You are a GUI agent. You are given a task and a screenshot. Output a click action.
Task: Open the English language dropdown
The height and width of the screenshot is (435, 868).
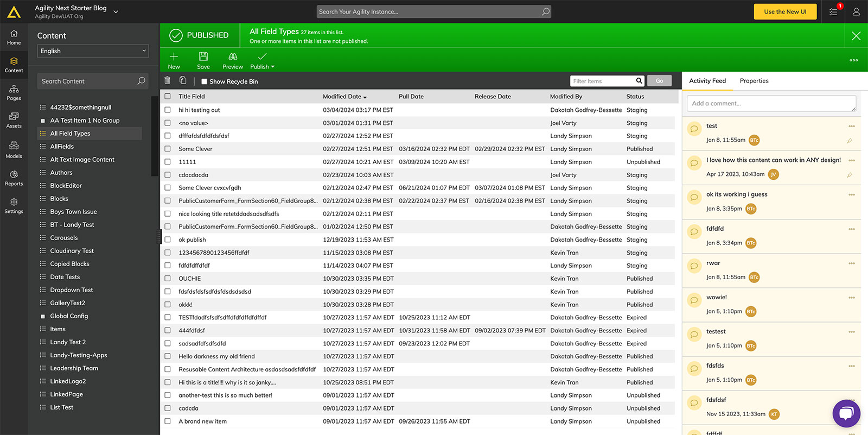93,51
